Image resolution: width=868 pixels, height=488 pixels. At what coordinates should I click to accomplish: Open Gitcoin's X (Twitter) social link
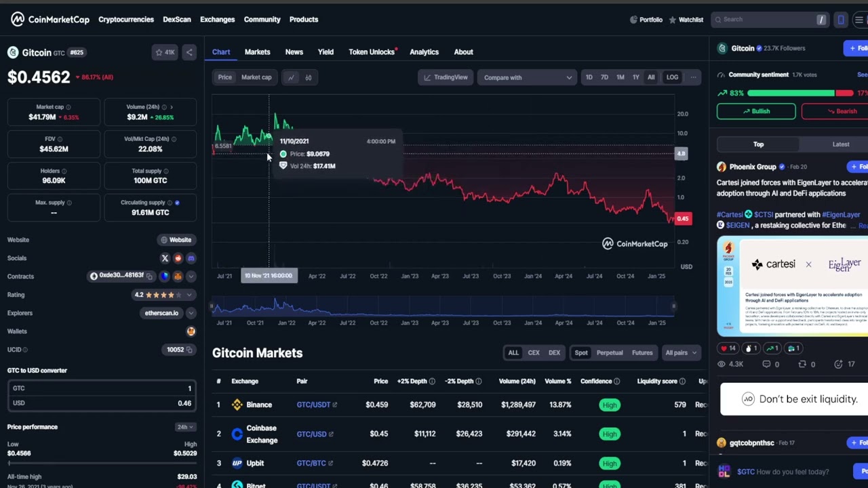[x=165, y=258]
